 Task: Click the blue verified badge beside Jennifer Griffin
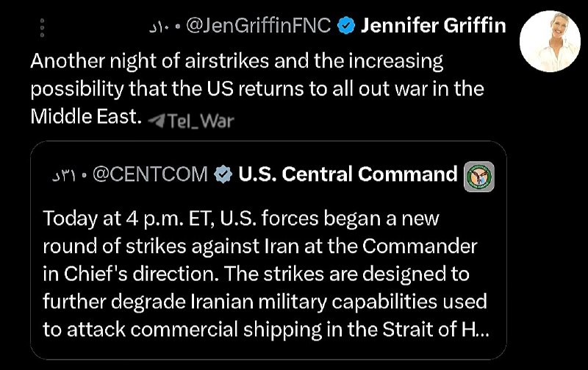(x=346, y=26)
